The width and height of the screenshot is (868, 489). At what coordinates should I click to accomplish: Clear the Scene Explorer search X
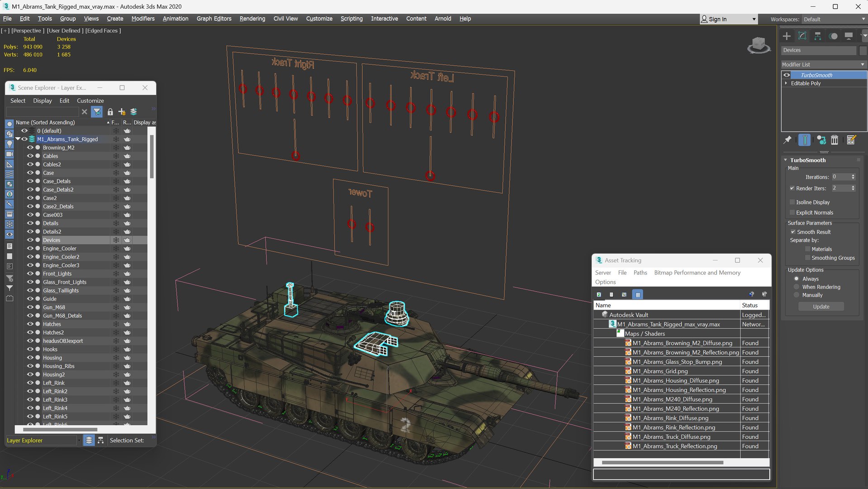pyautogui.click(x=84, y=112)
